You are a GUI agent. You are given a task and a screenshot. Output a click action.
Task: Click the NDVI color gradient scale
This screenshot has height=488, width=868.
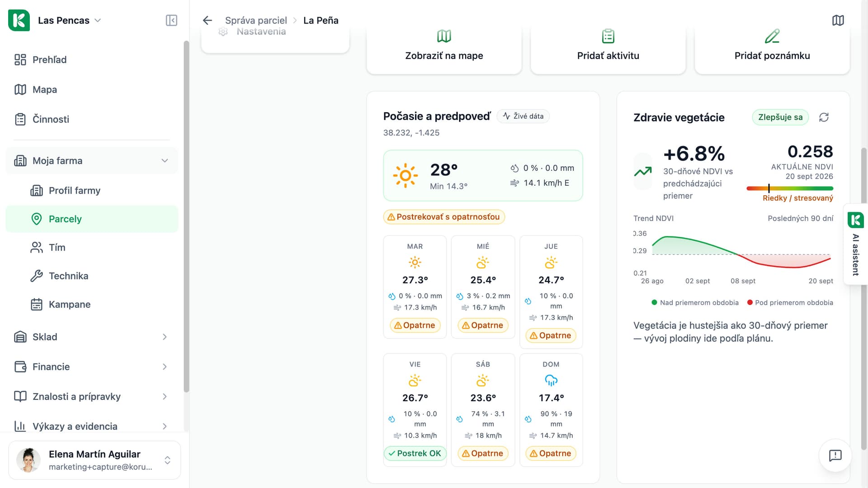pos(790,188)
